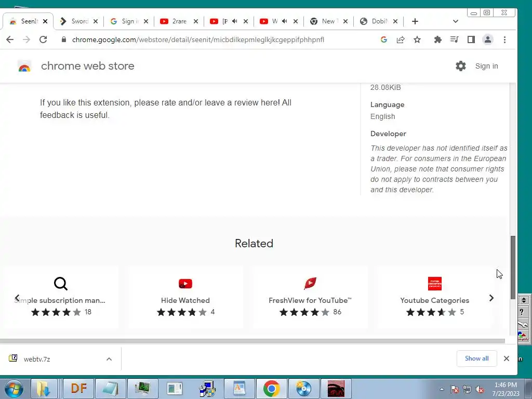Show next related extensions with the right chevron
This screenshot has height=399, width=532.
[491, 298]
